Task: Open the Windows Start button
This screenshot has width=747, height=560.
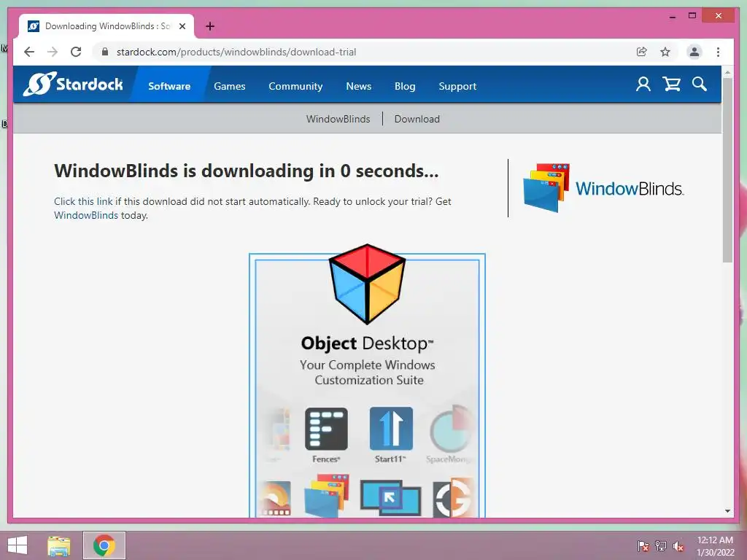Action: coord(18,545)
